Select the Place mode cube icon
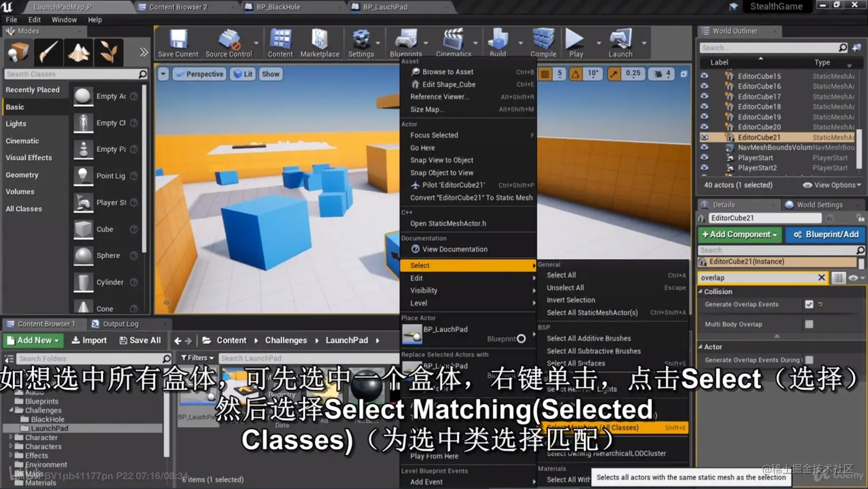The width and height of the screenshot is (868, 489). 18,52
